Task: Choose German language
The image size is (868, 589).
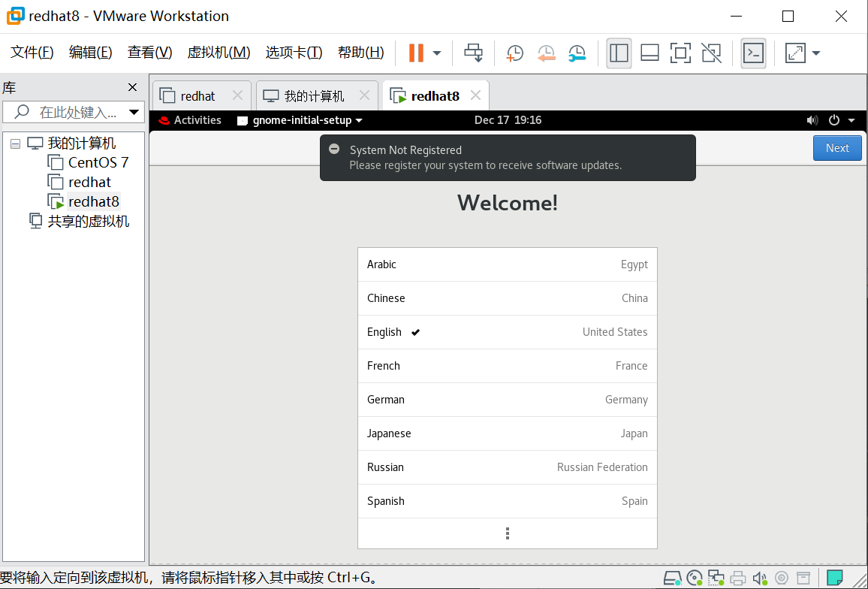Action: [x=507, y=400]
